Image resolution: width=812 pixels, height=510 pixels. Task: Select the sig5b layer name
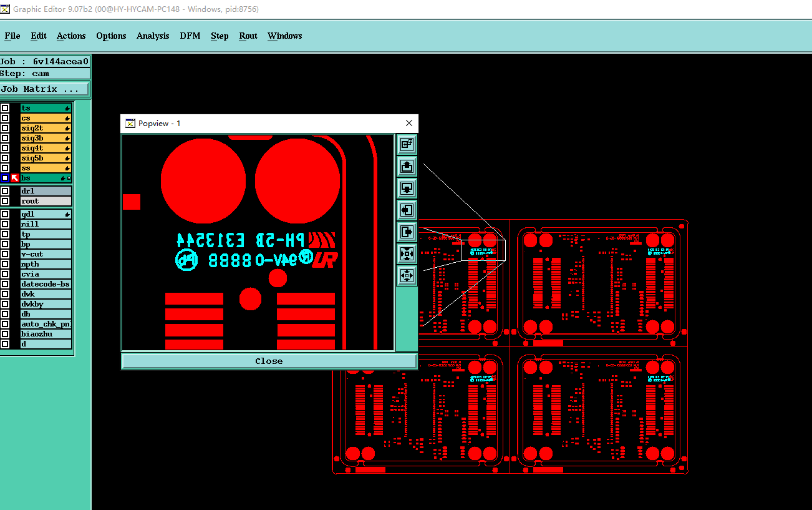tap(46, 158)
